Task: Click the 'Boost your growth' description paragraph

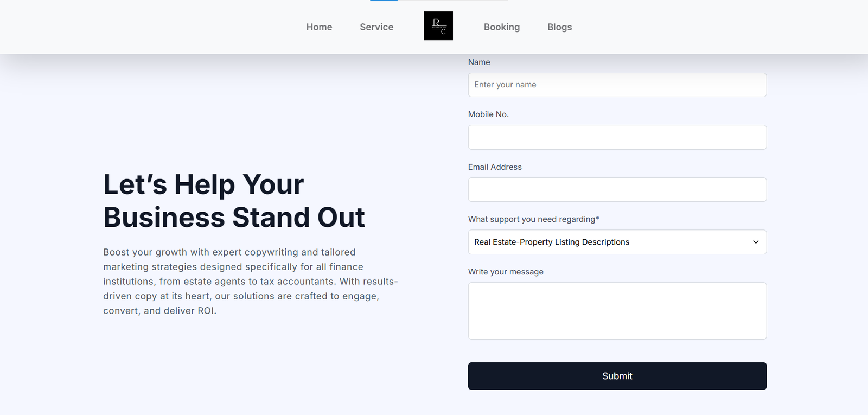Action: pos(250,282)
